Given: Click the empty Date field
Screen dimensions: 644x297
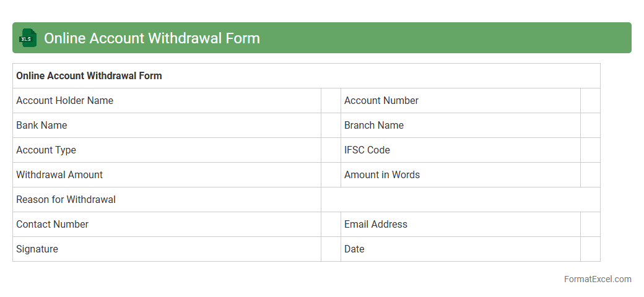Looking at the screenshot, I should (590, 249).
